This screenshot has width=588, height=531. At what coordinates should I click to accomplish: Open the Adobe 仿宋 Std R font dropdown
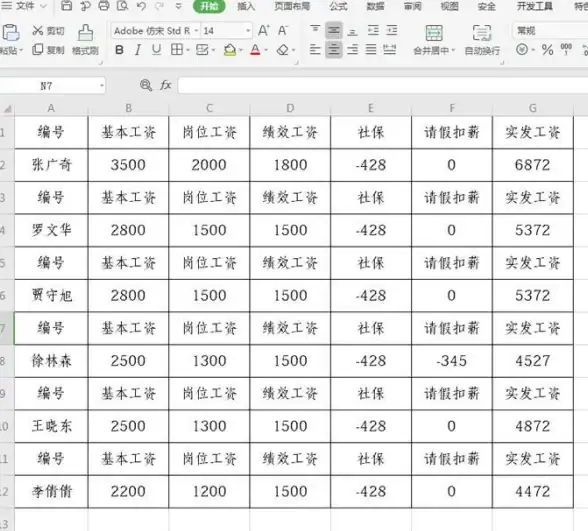[196, 31]
